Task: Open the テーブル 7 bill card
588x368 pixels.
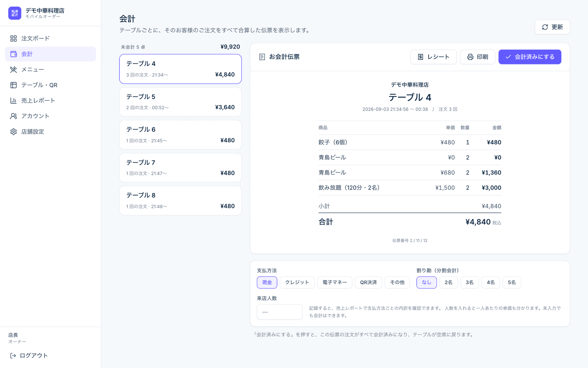Action: tap(180, 168)
